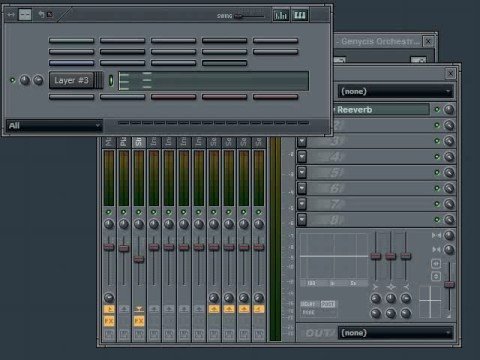The image size is (480, 360).
Task: Click the right EQ band gain slider
Action: click(406, 256)
